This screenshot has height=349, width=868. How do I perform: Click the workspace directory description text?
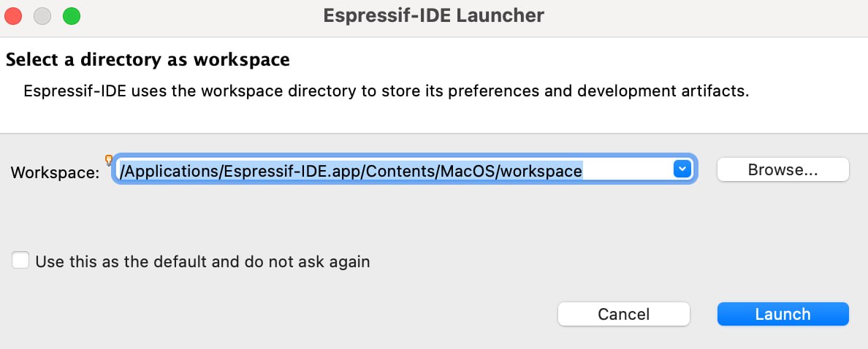386,92
